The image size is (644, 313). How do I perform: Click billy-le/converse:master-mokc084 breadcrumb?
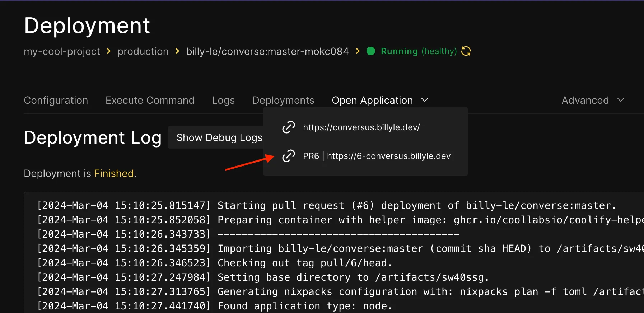pyautogui.click(x=267, y=51)
